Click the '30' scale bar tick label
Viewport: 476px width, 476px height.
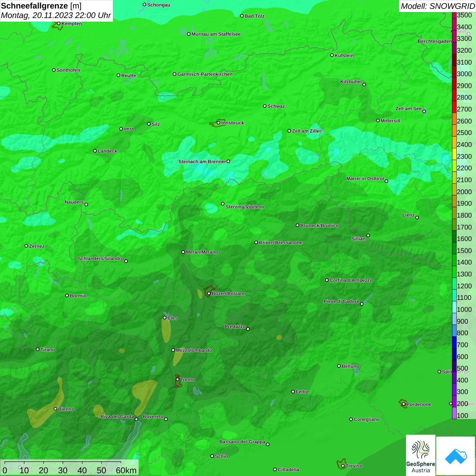pyautogui.click(x=63, y=470)
